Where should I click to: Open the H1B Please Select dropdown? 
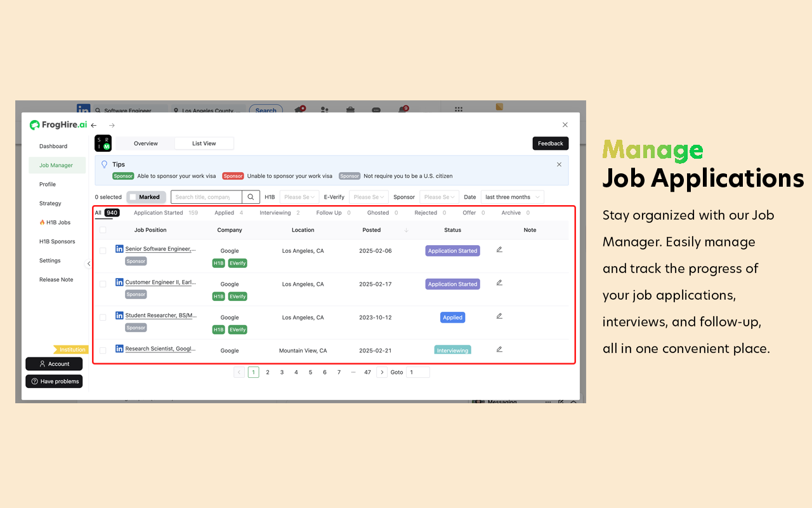tap(299, 197)
